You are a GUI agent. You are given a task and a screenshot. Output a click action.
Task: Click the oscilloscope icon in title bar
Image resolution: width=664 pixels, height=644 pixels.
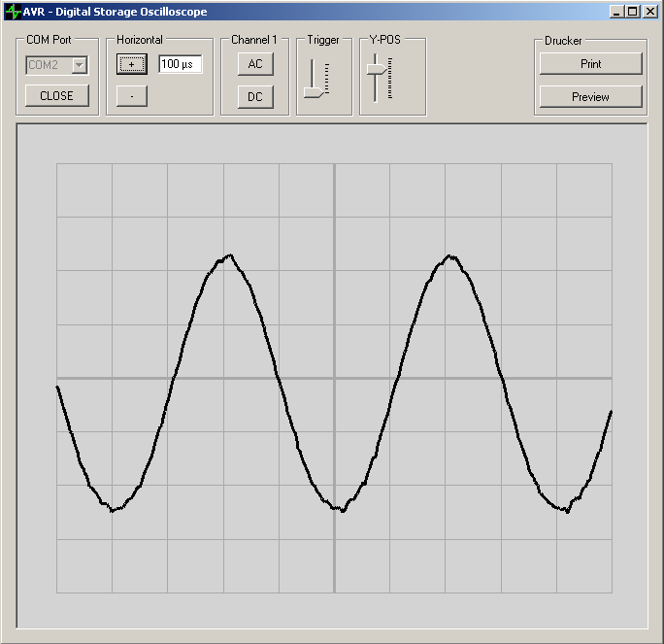(x=14, y=12)
